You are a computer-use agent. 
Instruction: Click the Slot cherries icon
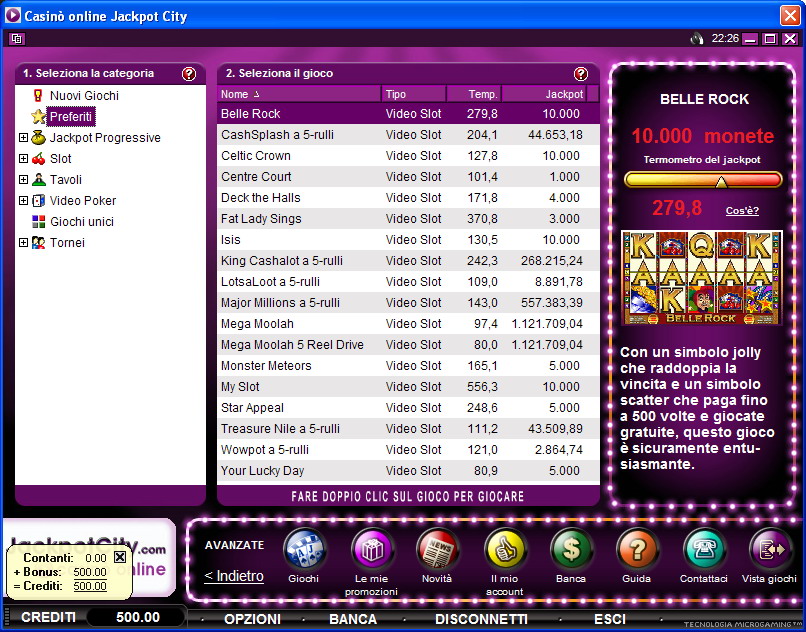click(39, 159)
